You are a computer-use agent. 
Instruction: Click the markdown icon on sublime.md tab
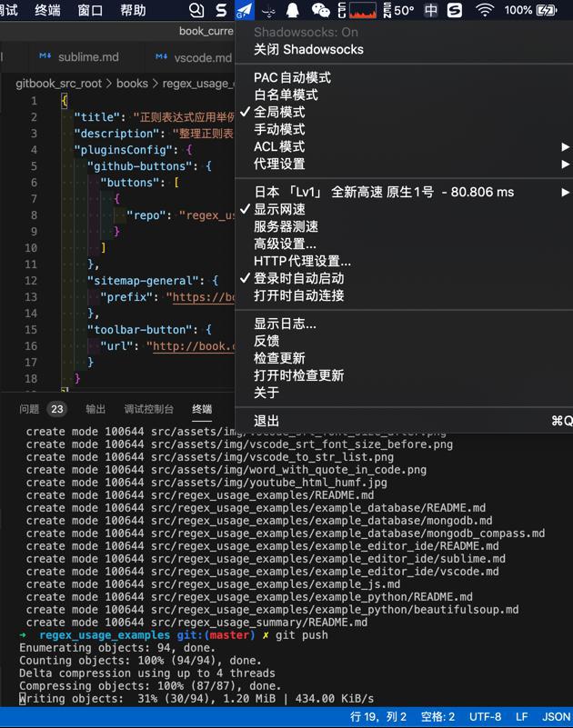point(45,56)
